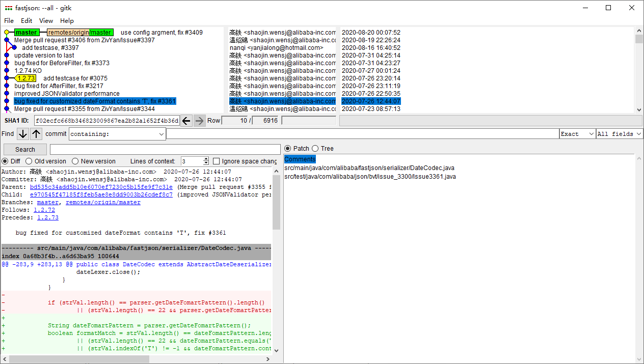
Task: Click the gitk app icon in title bar
Action: [x=8, y=8]
